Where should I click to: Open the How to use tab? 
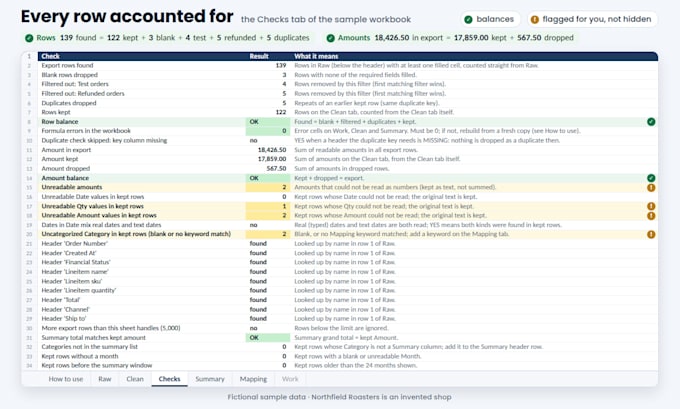pos(65,379)
